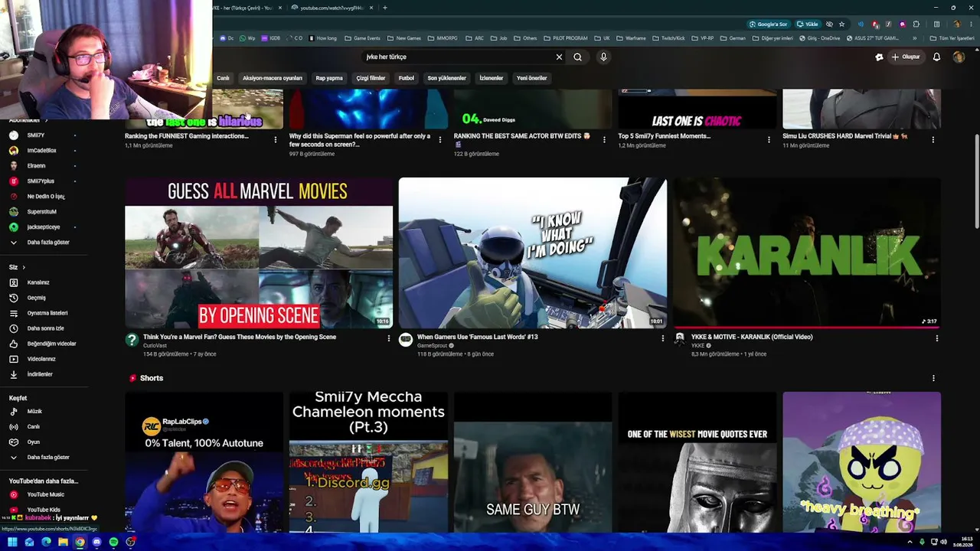Image resolution: width=980 pixels, height=551 pixels.
Task: Select the Son yüklenenler filter chip
Action: click(x=446, y=78)
